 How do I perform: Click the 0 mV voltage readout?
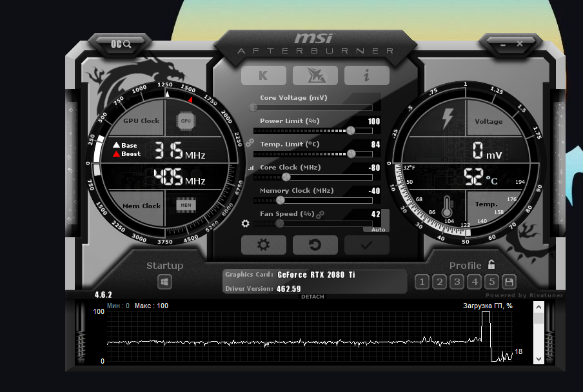(x=487, y=150)
